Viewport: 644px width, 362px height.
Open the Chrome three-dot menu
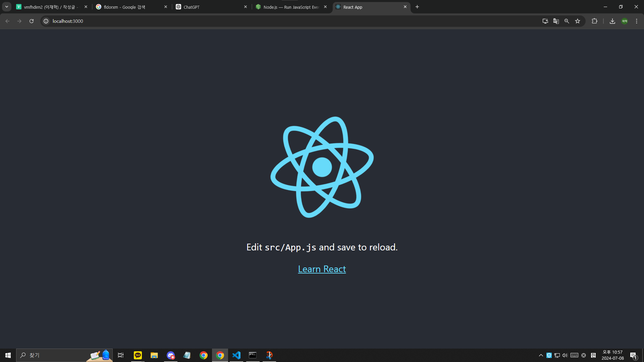636,21
